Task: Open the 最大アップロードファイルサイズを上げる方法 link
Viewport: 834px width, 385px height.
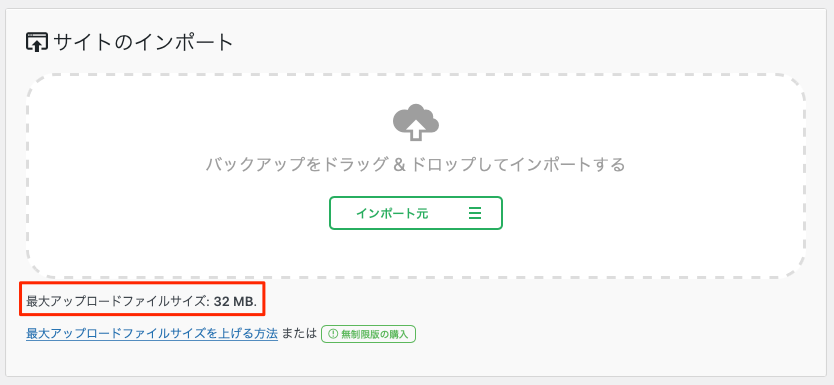Action: (x=152, y=334)
